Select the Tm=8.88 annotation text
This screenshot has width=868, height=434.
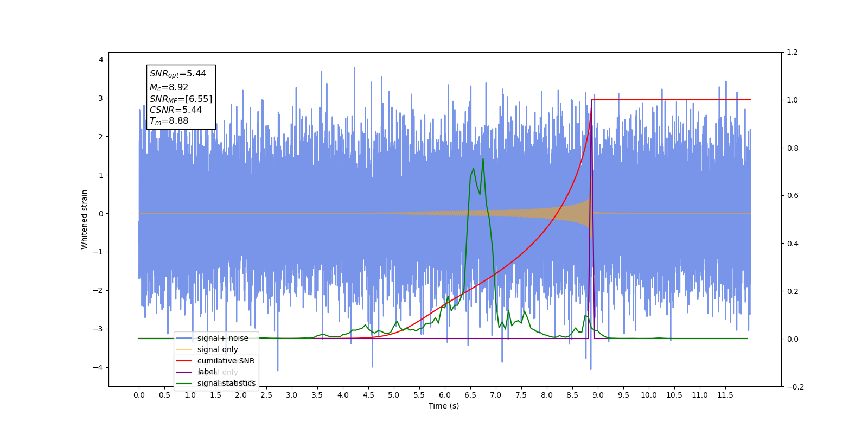[x=169, y=121]
